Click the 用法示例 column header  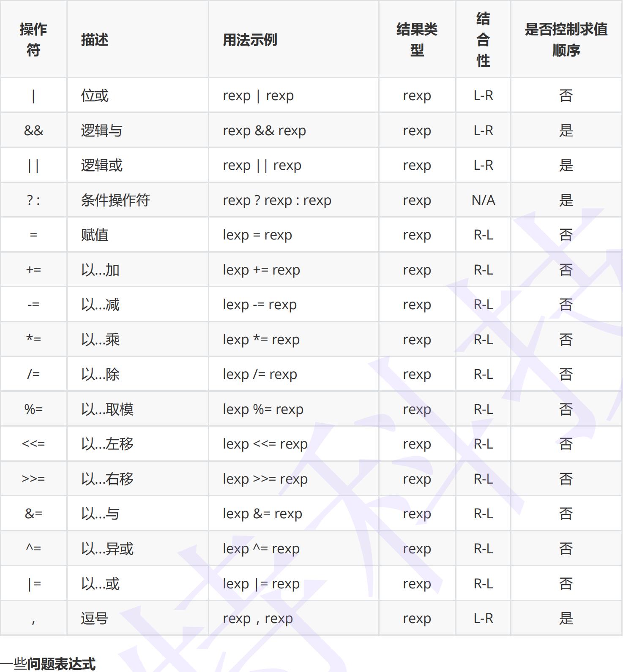(x=293, y=40)
